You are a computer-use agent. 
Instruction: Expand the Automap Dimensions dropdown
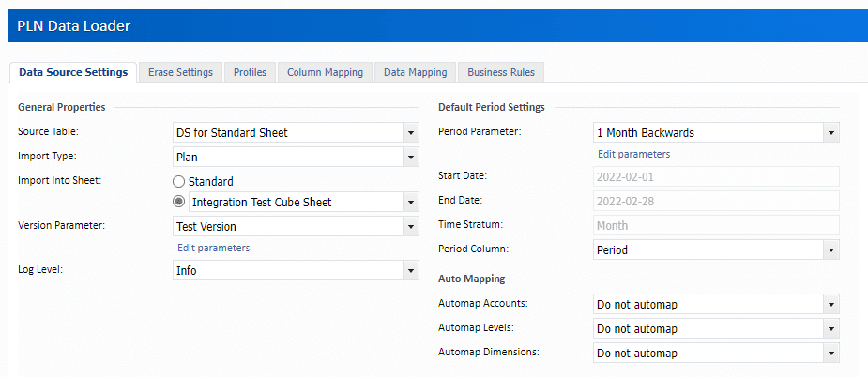pyautogui.click(x=830, y=354)
